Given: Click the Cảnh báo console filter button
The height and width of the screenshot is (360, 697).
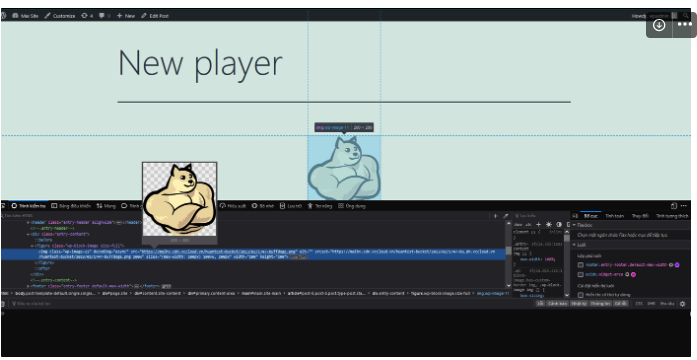Looking at the screenshot, I should pos(557,304).
